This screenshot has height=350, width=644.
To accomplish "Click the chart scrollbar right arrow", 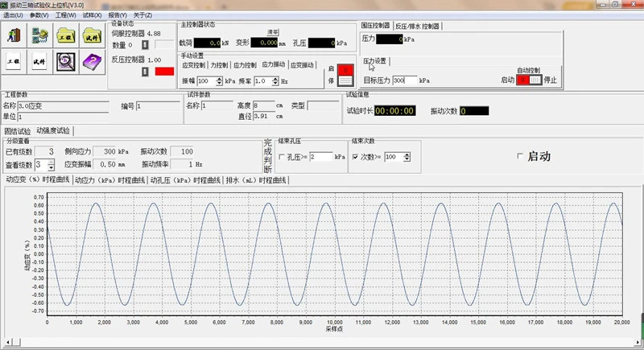I will coord(638,342).
